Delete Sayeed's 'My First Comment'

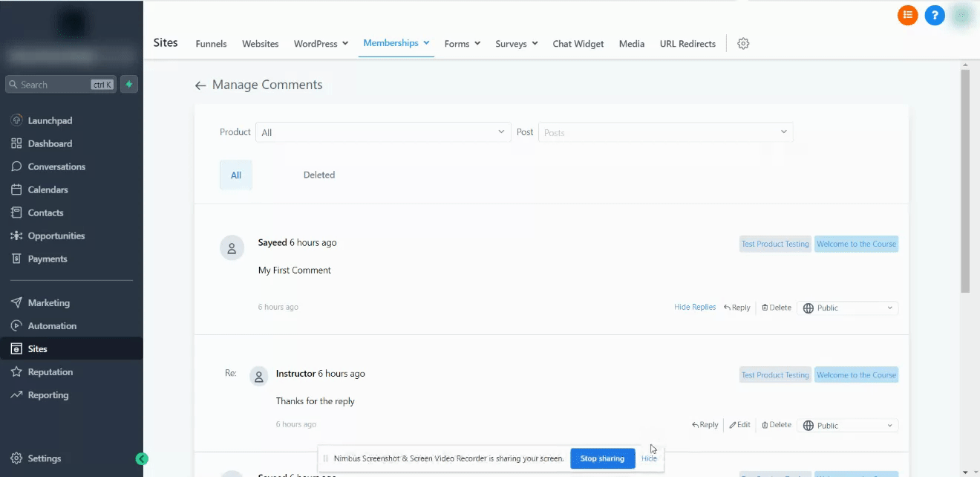click(777, 308)
